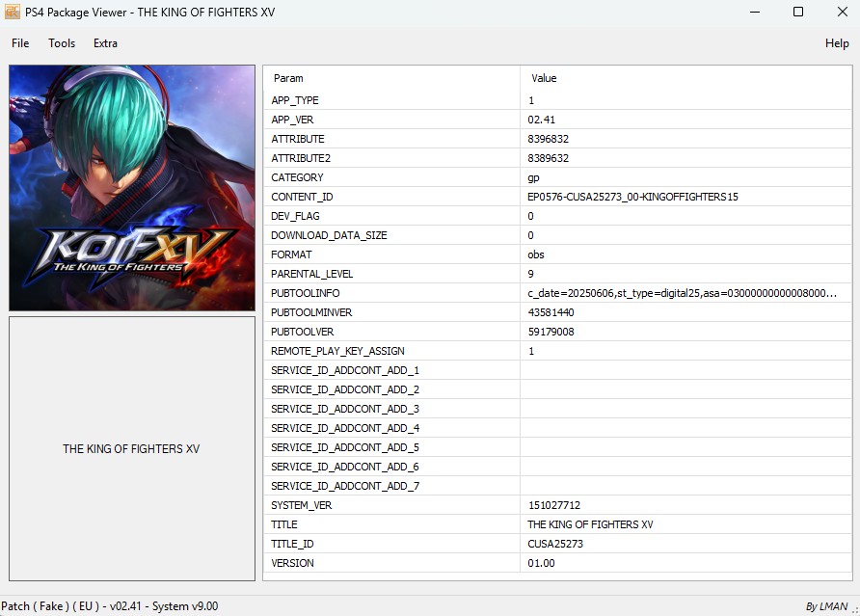Click the Patch (Fake) (EU) status text
860x616 pixels.
tap(110, 606)
